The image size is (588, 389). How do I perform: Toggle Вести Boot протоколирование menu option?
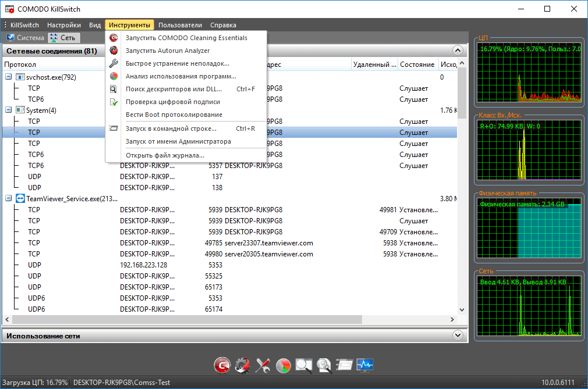[173, 115]
